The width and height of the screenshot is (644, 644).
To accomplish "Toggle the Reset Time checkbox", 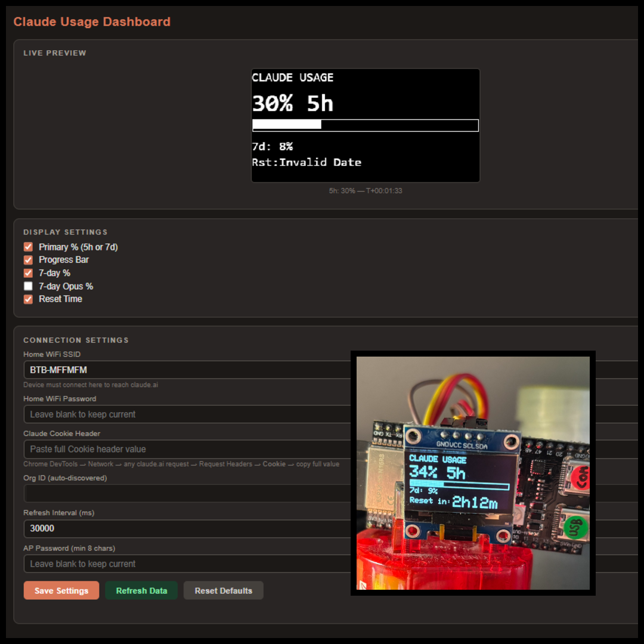I will tap(28, 299).
